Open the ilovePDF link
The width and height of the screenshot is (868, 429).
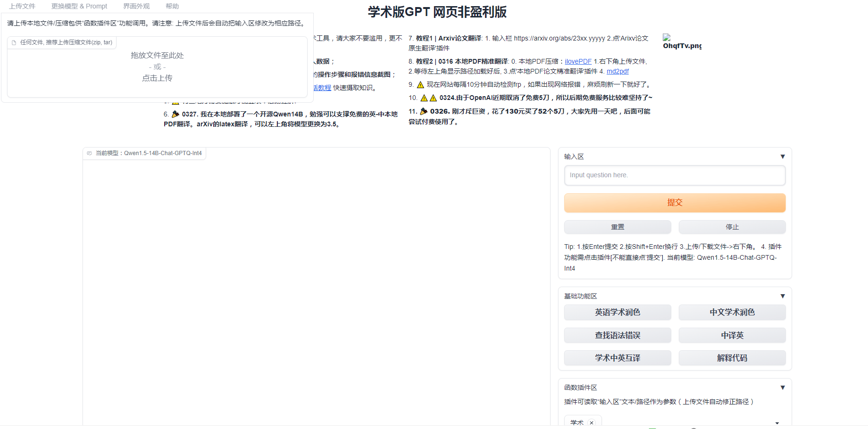[578, 61]
